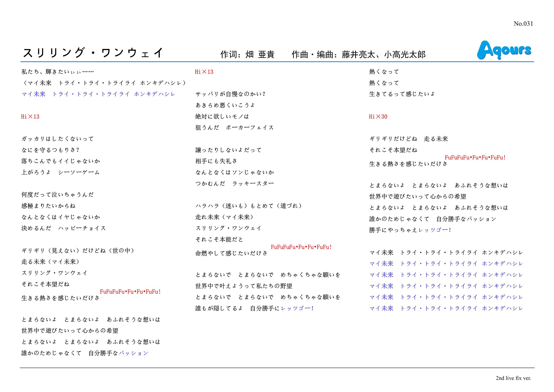Click blue レッツゴー! in middle column
Image resolution: width=554 pixels, height=392 pixels.
pos(298,308)
